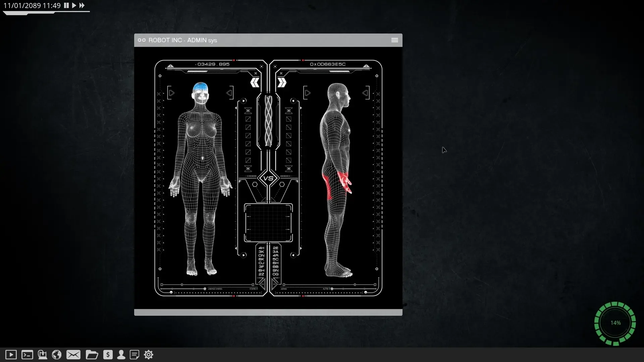Open the user profile silhouette icon
This screenshot has height=362, width=644.
click(121, 355)
